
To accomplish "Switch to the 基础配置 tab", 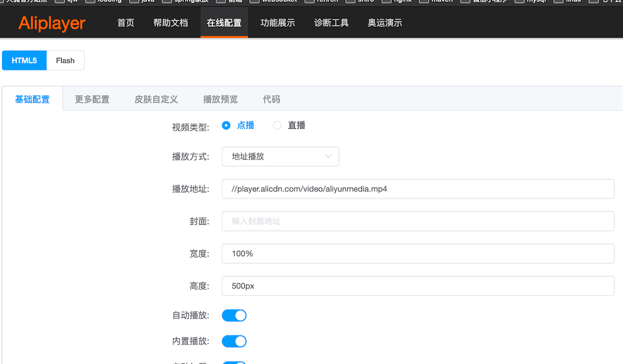I will tap(32, 99).
